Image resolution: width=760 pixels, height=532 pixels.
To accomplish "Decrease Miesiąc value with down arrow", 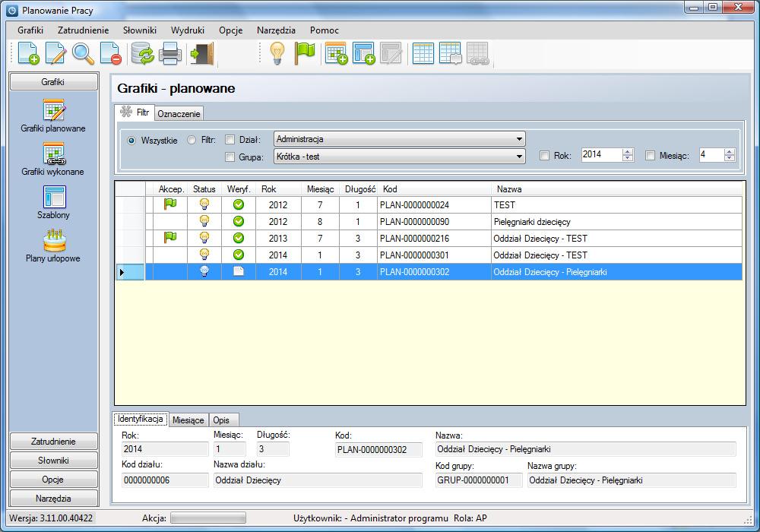I will tap(730, 158).
